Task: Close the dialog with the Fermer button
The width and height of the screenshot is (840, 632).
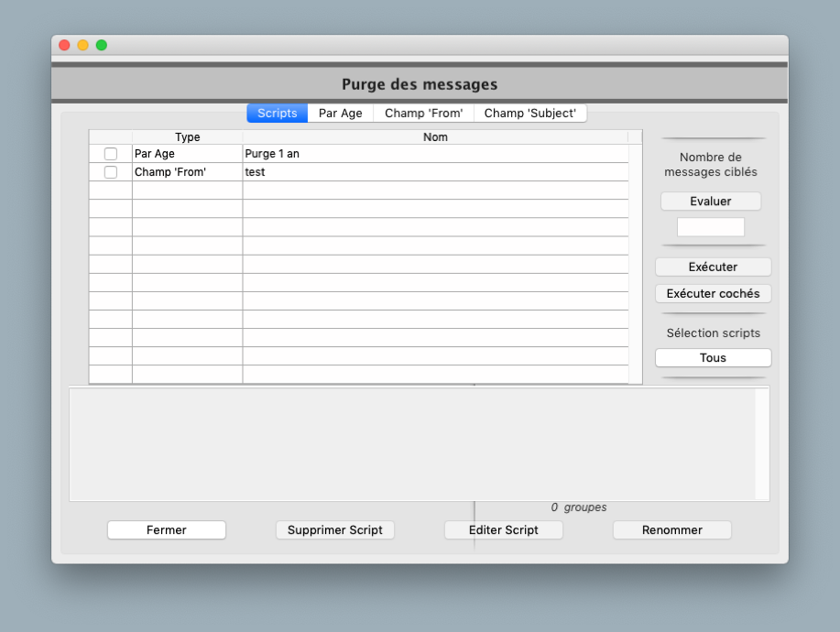Action: click(x=167, y=530)
